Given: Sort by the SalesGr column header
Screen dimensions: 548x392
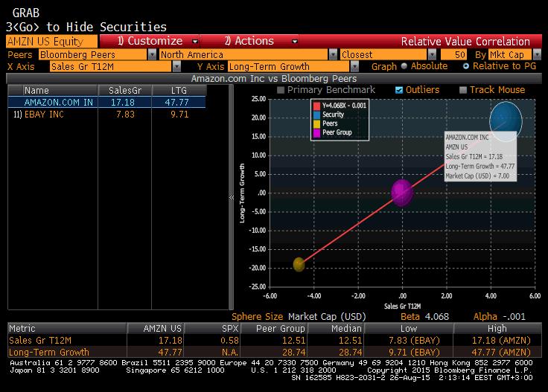Looking at the screenshot, I should (x=124, y=90).
